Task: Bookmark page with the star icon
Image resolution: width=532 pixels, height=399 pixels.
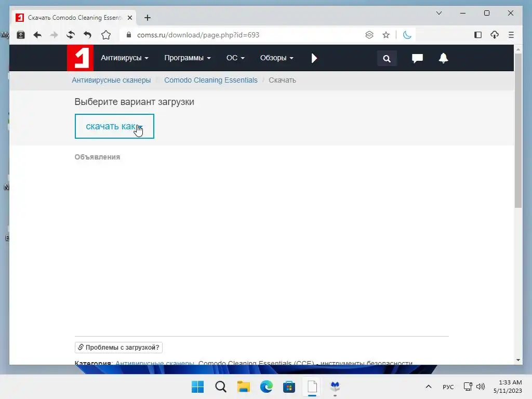Action: tap(386, 35)
